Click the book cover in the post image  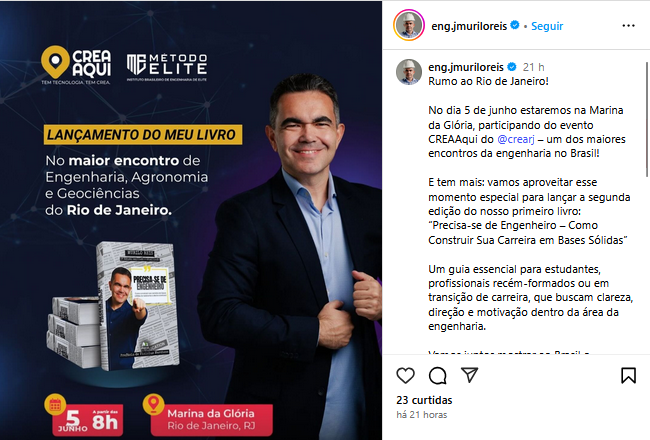pos(138,306)
